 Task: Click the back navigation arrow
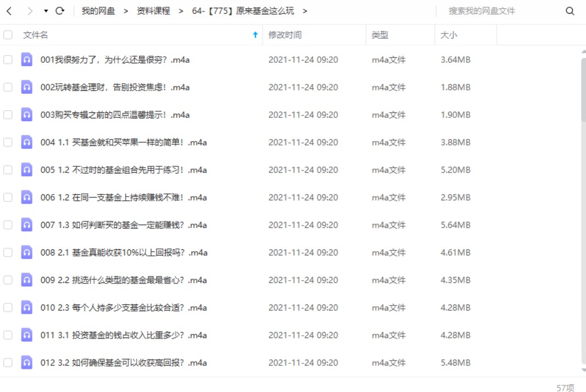[9, 10]
